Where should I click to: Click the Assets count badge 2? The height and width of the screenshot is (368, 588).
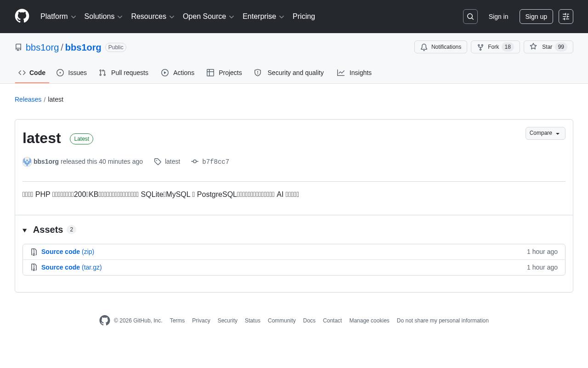coord(71,230)
